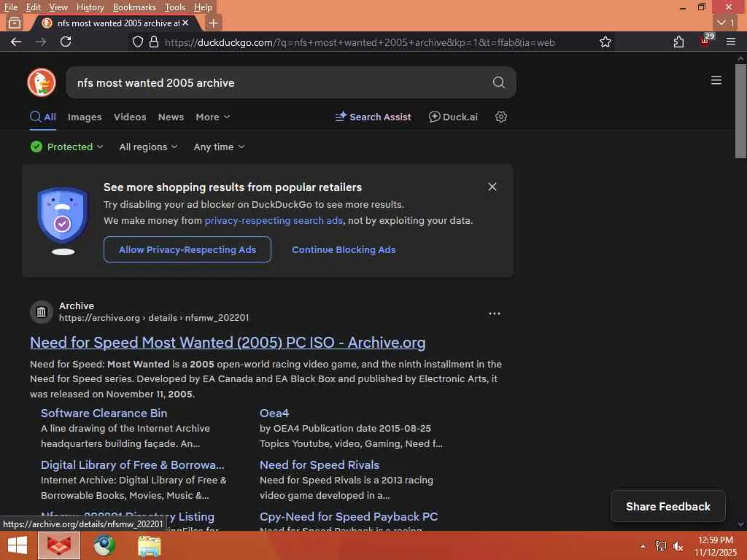Viewport: 747px width, 560px height.
Task: Open the Extensions puzzle icon
Action: coord(678,42)
